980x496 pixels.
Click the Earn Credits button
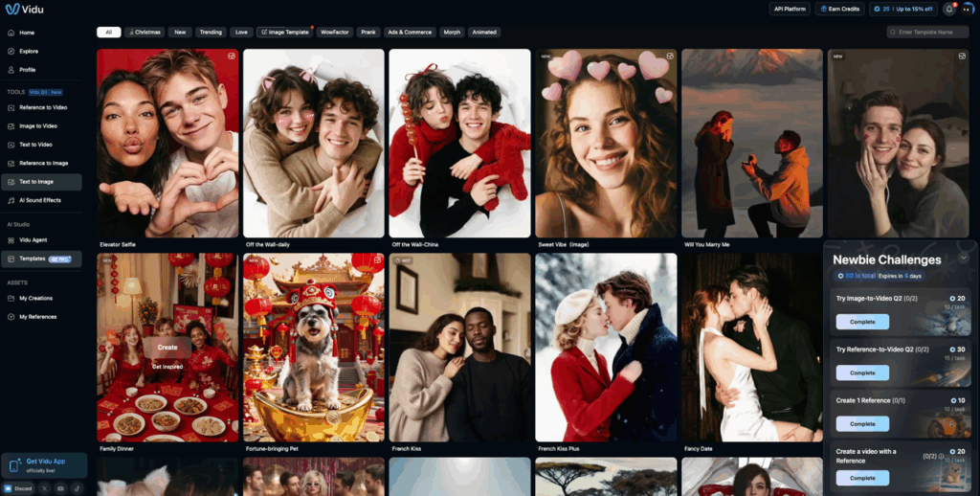[839, 9]
